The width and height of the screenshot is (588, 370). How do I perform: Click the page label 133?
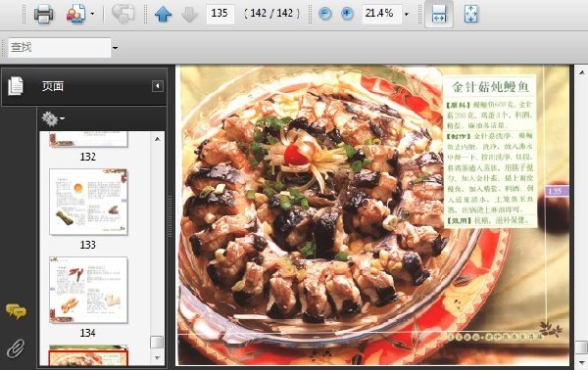pos(88,245)
